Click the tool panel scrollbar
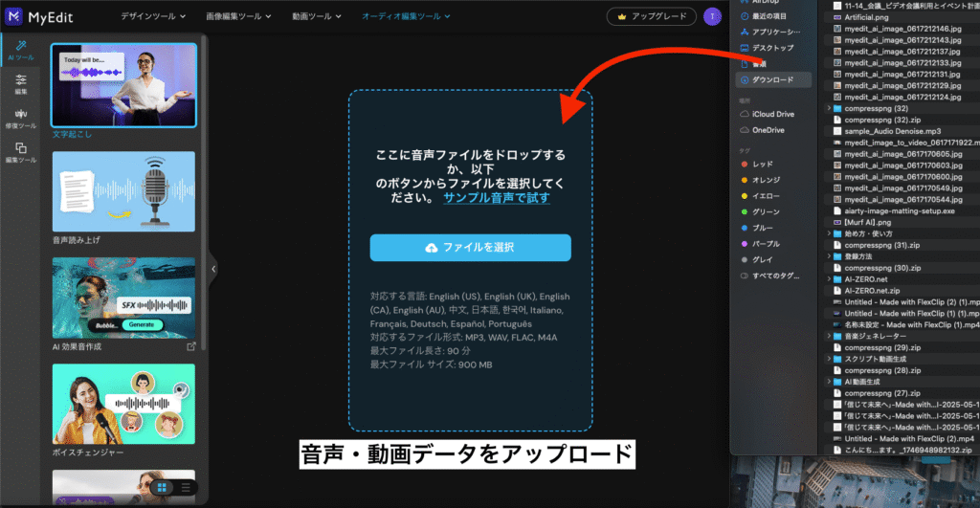This screenshot has height=508, width=980. [204, 193]
